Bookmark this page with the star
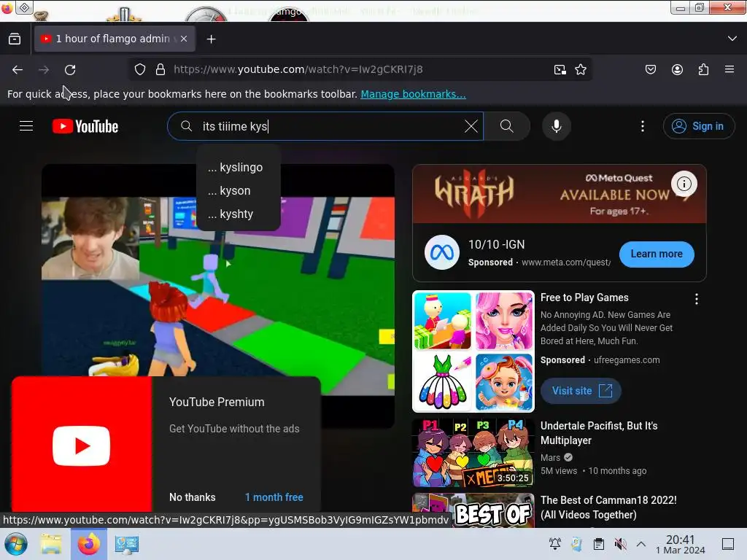The width and height of the screenshot is (747, 560). (x=580, y=69)
